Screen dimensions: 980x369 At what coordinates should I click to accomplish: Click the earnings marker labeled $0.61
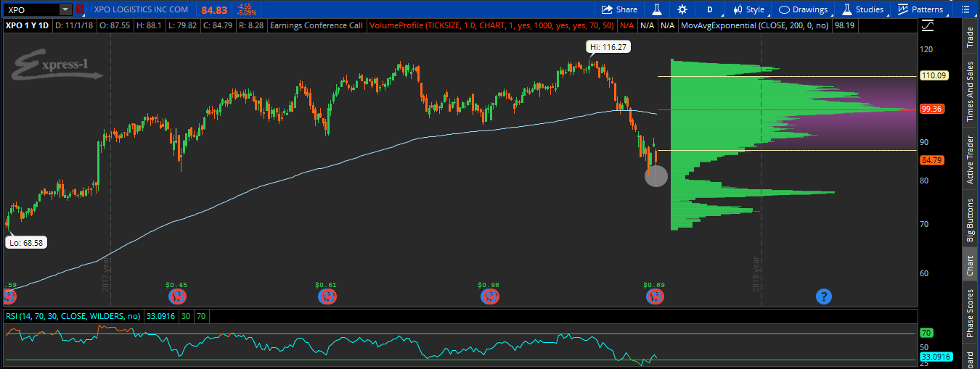[x=327, y=296]
